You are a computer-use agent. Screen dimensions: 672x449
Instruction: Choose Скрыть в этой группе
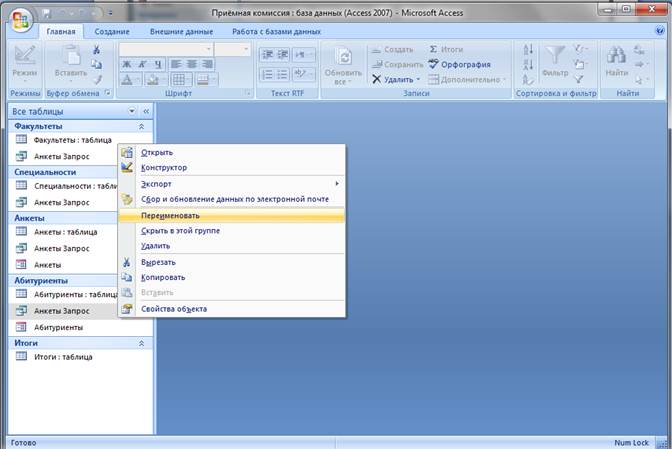pyautogui.click(x=231, y=230)
